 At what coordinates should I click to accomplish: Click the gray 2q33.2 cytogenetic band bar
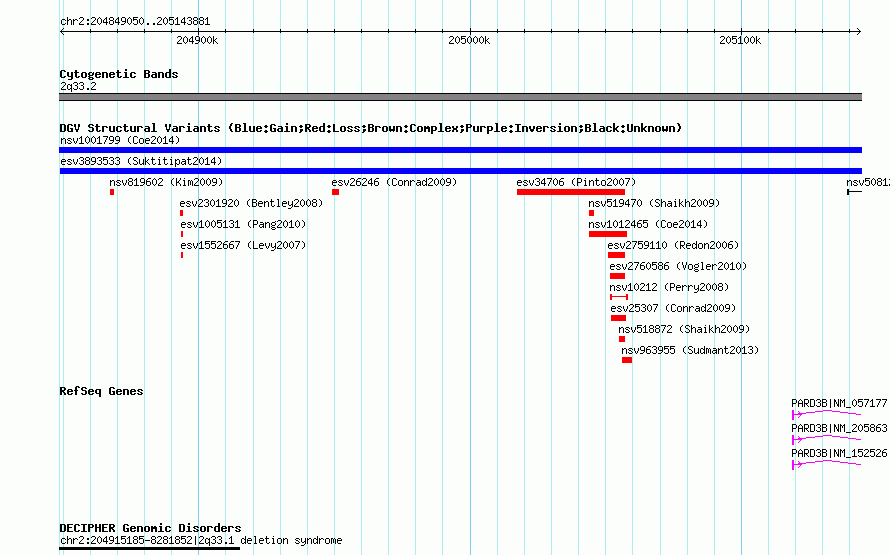click(x=460, y=97)
